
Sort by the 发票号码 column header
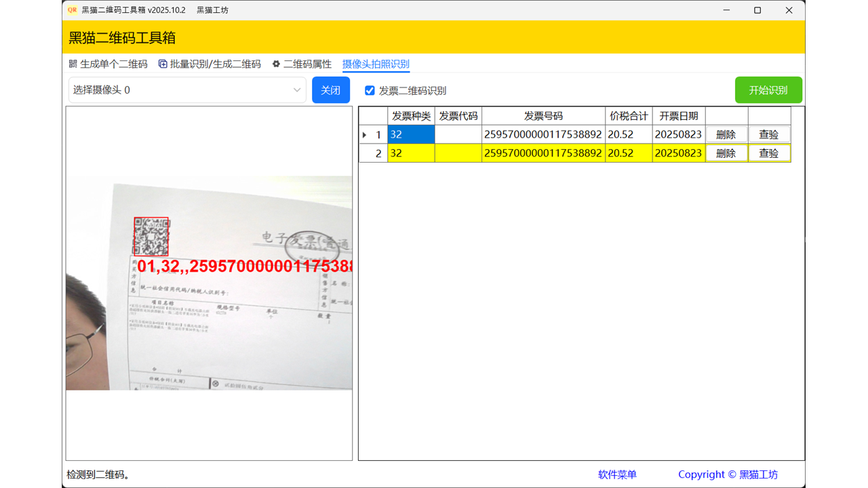click(543, 116)
